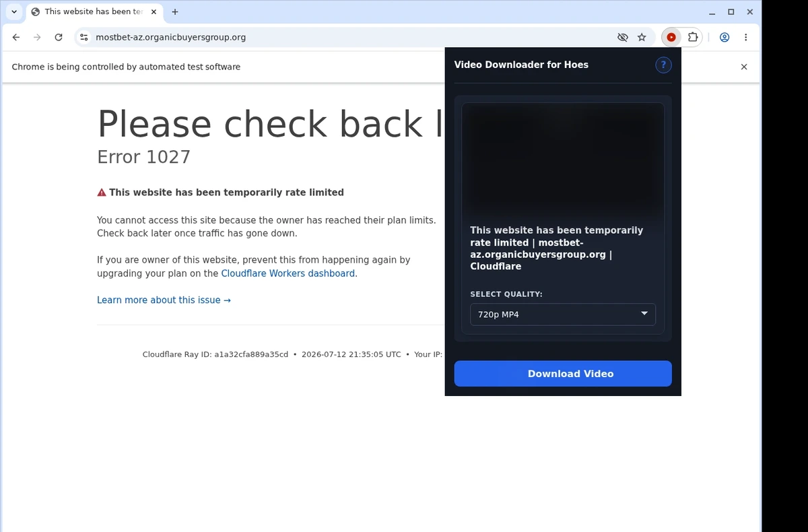
Task: Click the browser back arrow
Action: point(16,38)
